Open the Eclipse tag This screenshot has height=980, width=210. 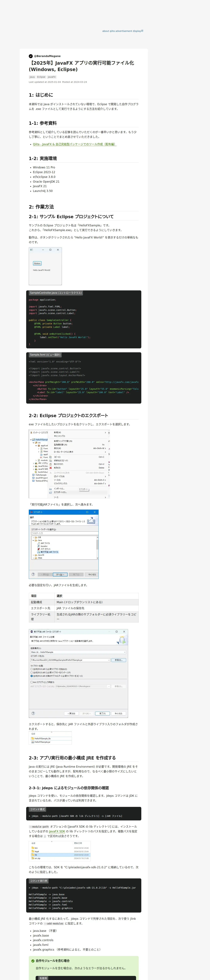click(x=41, y=77)
